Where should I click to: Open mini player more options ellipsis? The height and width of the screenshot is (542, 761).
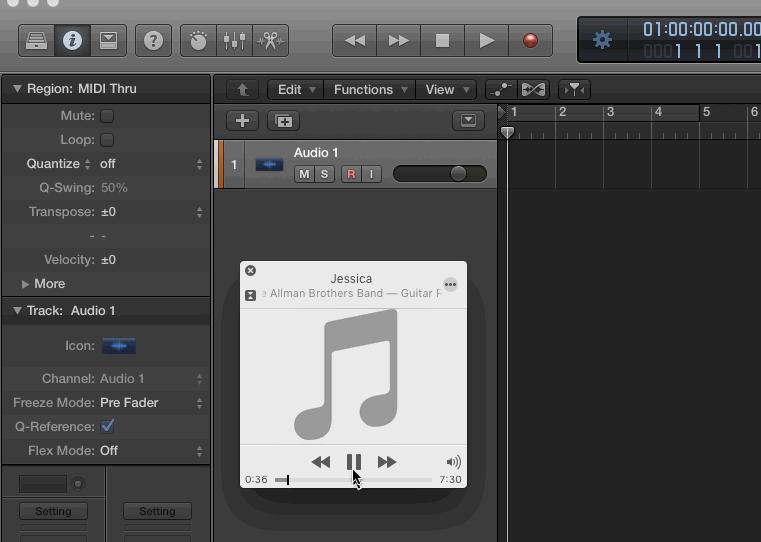pyautogui.click(x=450, y=284)
